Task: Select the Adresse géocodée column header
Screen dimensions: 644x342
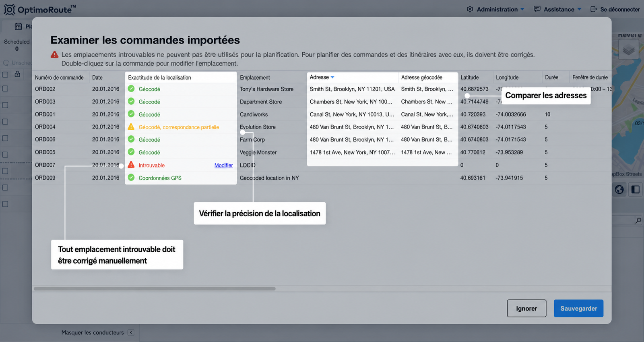Action: point(421,77)
